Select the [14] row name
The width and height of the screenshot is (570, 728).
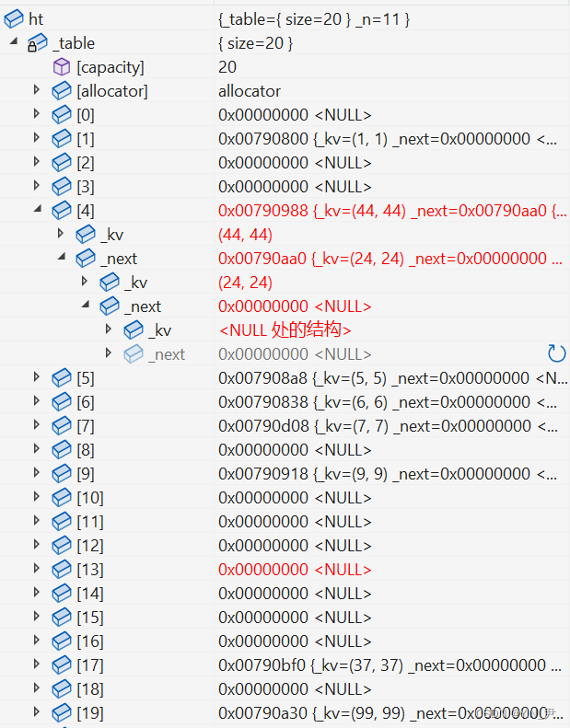[x=90, y=594]
